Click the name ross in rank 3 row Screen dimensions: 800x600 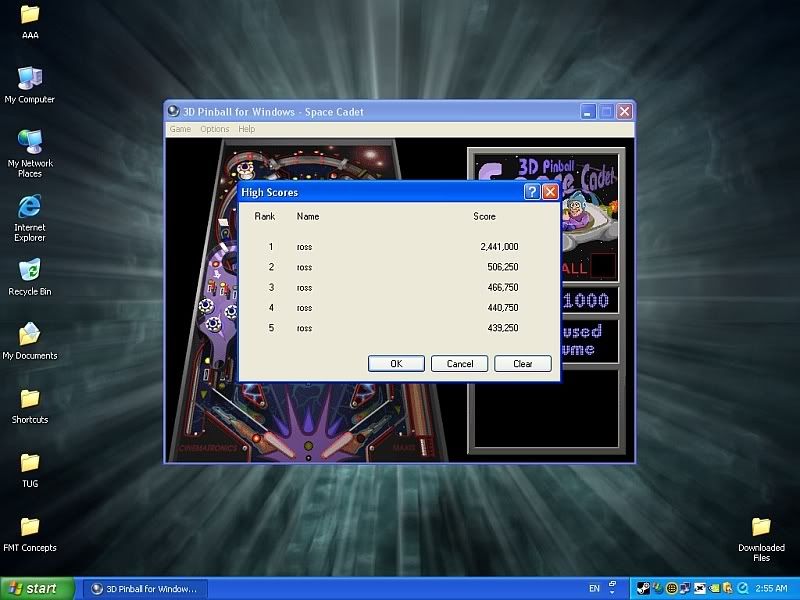pyautogui.click(x=304, y=288)
